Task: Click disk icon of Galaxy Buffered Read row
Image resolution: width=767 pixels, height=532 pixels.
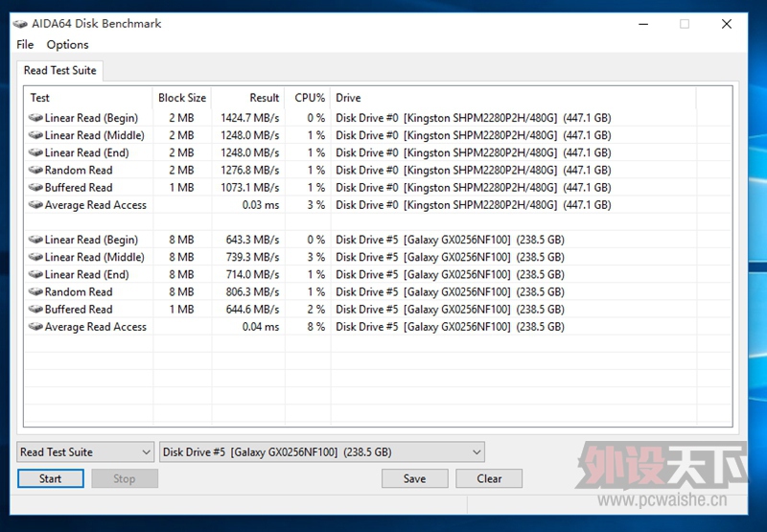Action: 35,309
